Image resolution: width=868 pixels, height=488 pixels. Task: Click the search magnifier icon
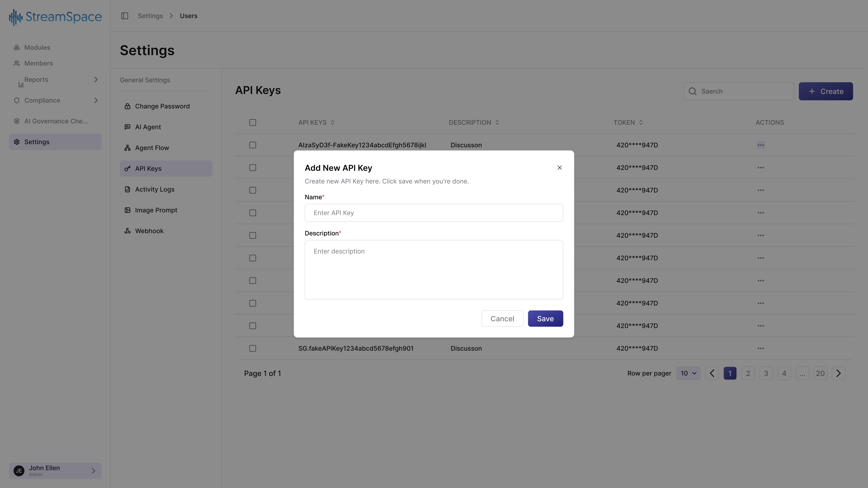click(x=693, y=91)
